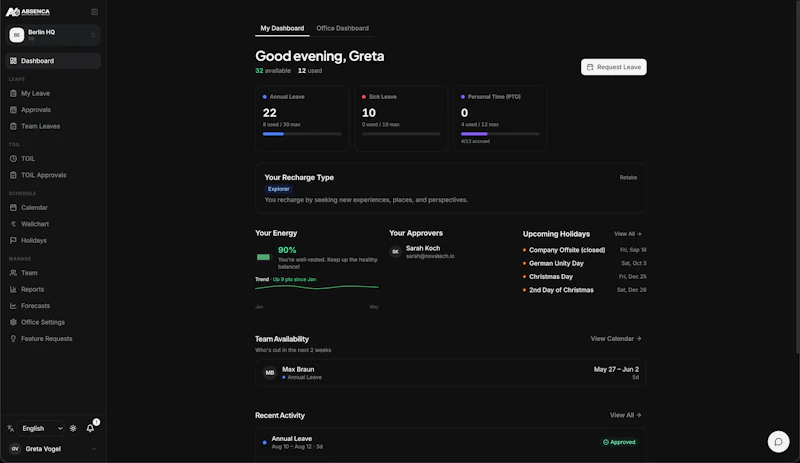This screenshot has width=800, height=463.
Task: Open notifications bell
Action: click(90, 428)
